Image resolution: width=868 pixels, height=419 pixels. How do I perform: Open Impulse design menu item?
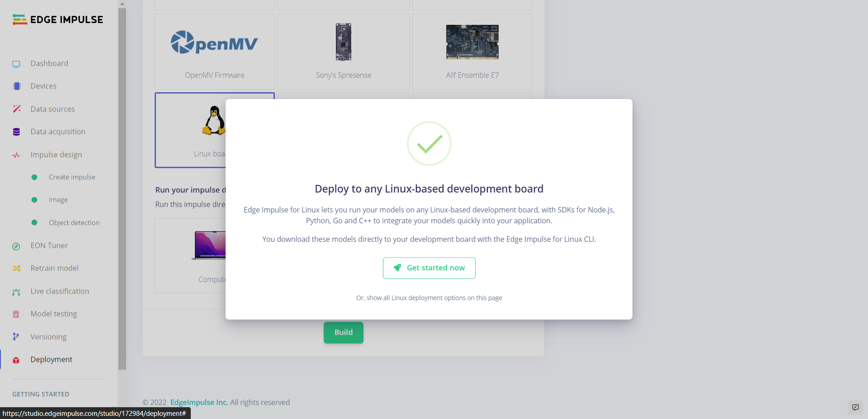tap(56, 155)
